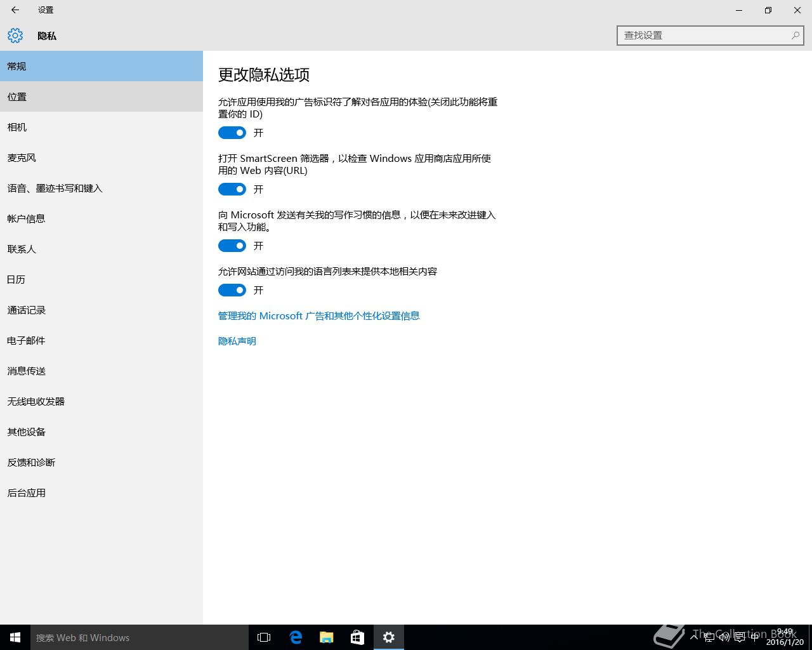Open 管理我的 Microsoft 广告 link
This screenshot has width=812, height=650.
tap(319, 315)
